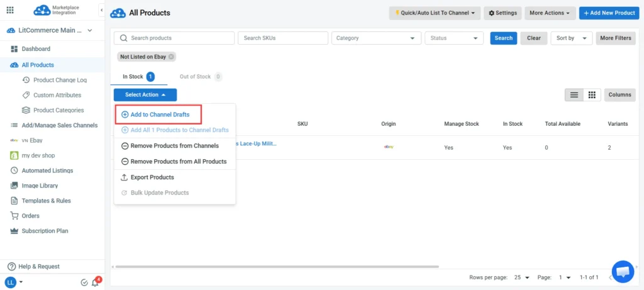Remove the Not Listed on Ebay filter

coord(171,57)
